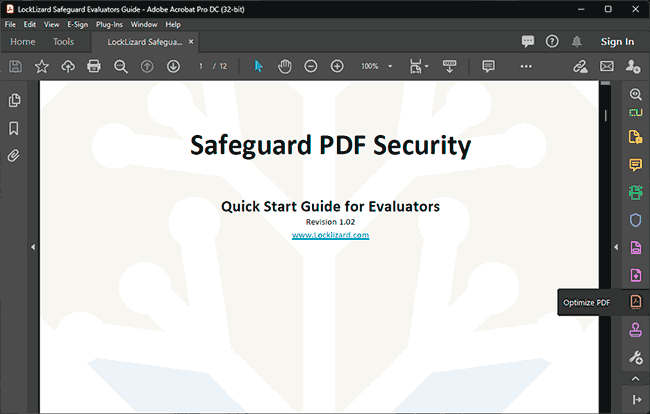Open the attachments paperclip panel
Viewport: 650px width, 414px height.
coord(14,156)
